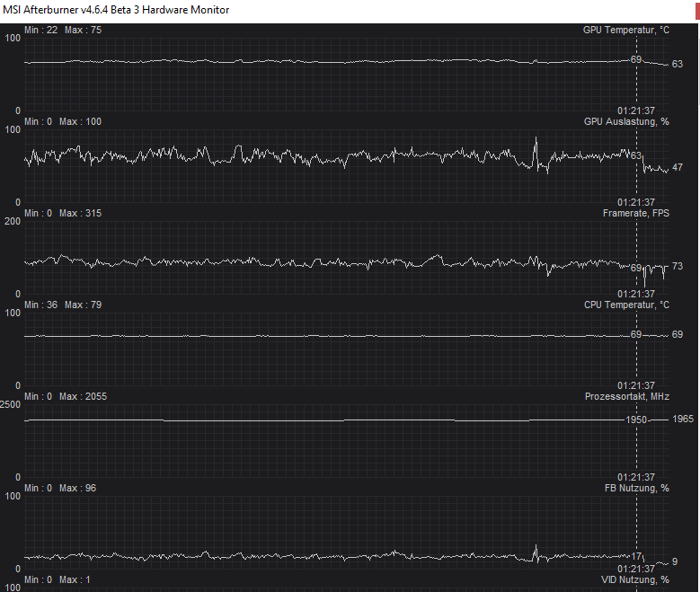This screenshot has width=700, height=592.
Task: Click Min : 0 Max : 100 of GPU Auslastung
Action: tap(63, 121)
